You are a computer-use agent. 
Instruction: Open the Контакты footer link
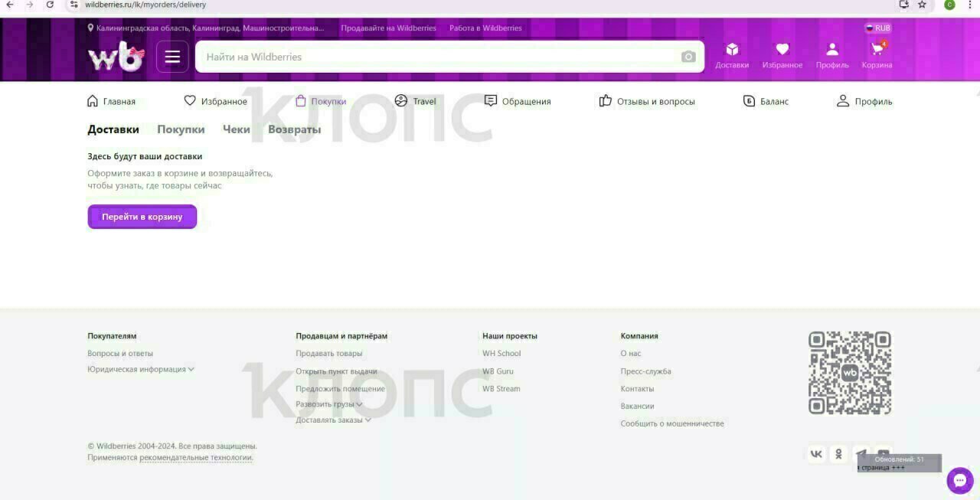[x=638, y=389]
